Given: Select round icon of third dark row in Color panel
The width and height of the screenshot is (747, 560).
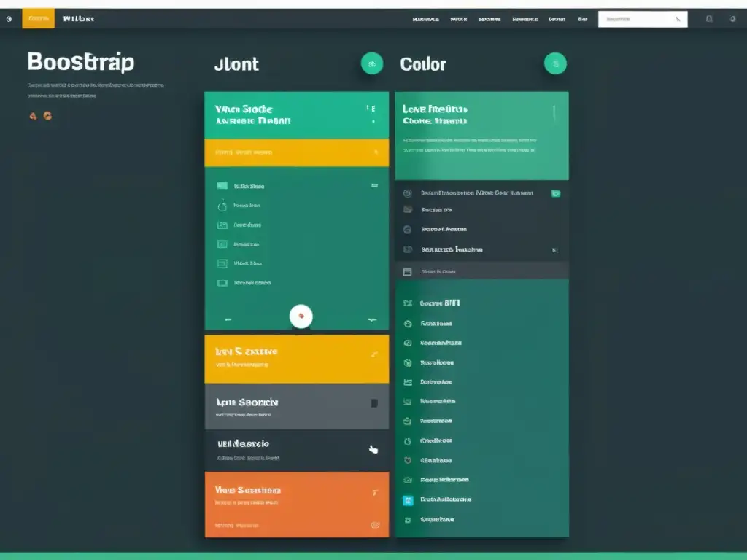Looking at the screenshot, I should click(x=407, y=230).
